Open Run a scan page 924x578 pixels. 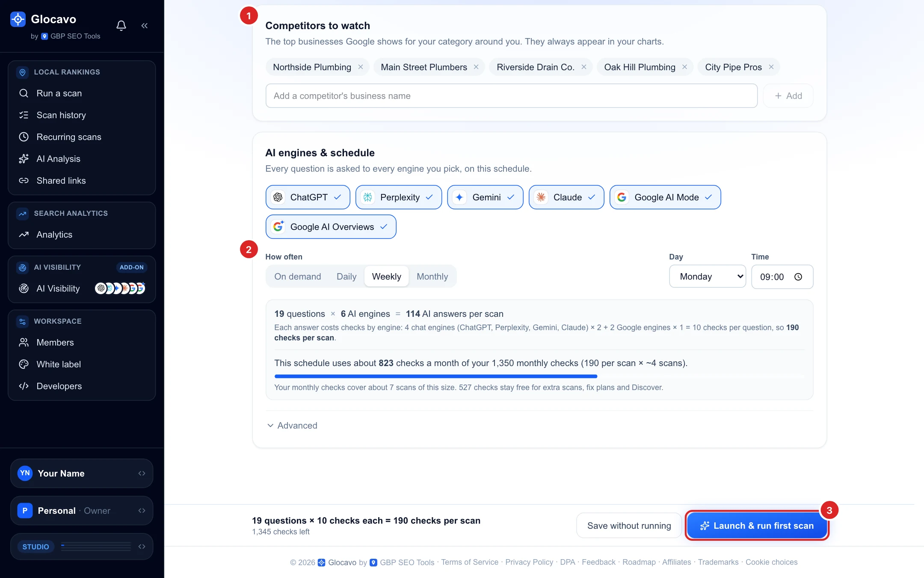coord(82,93)
